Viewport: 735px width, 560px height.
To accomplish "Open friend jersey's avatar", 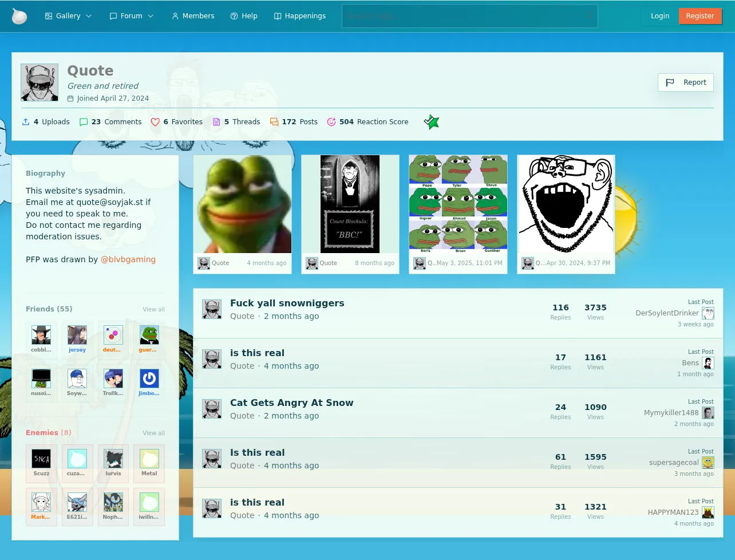I will 77,335.
